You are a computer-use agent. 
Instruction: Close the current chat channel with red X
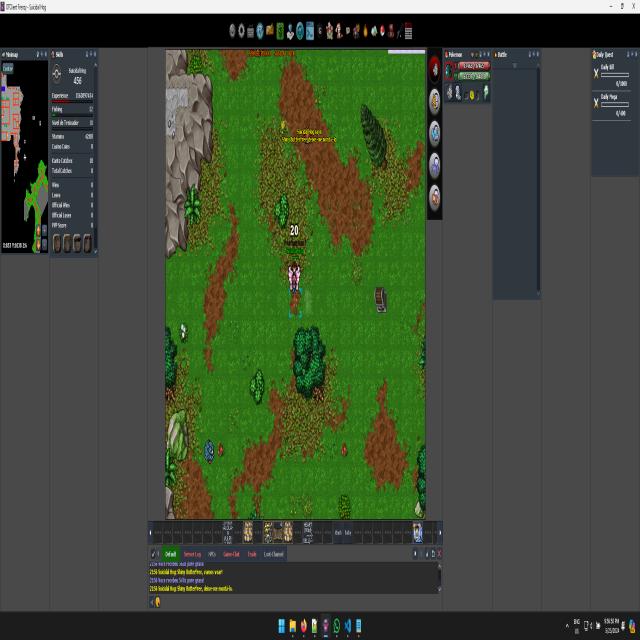[440, 554]
